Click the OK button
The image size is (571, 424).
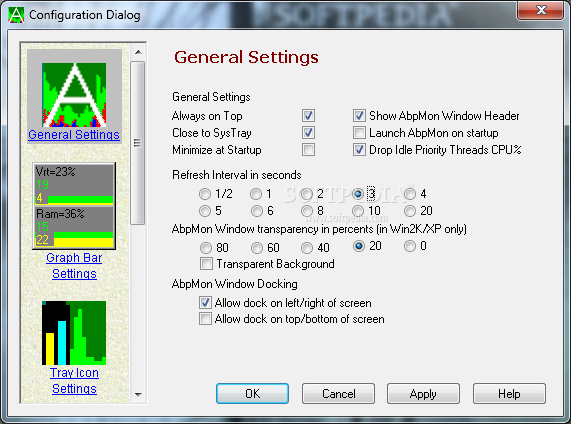click(x=252, y=393)
